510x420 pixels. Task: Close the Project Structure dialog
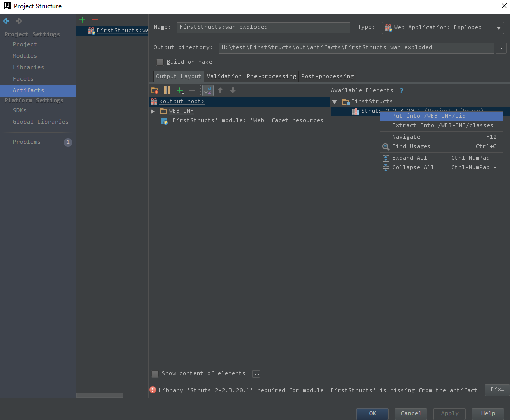[504, 6]
